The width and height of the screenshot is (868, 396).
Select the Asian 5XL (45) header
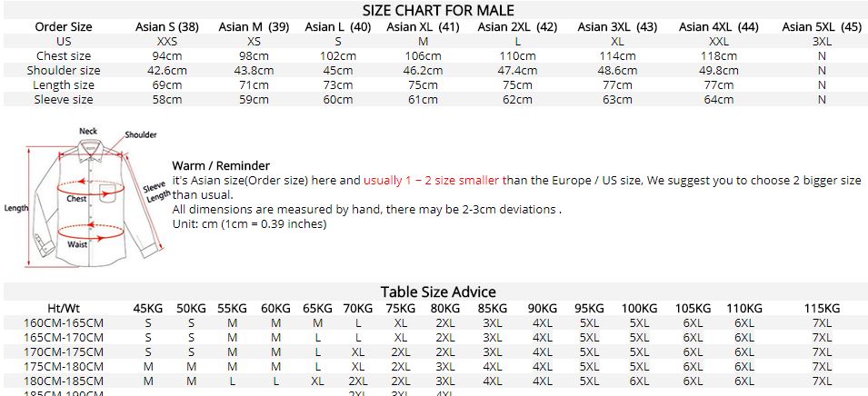point(822,27)
